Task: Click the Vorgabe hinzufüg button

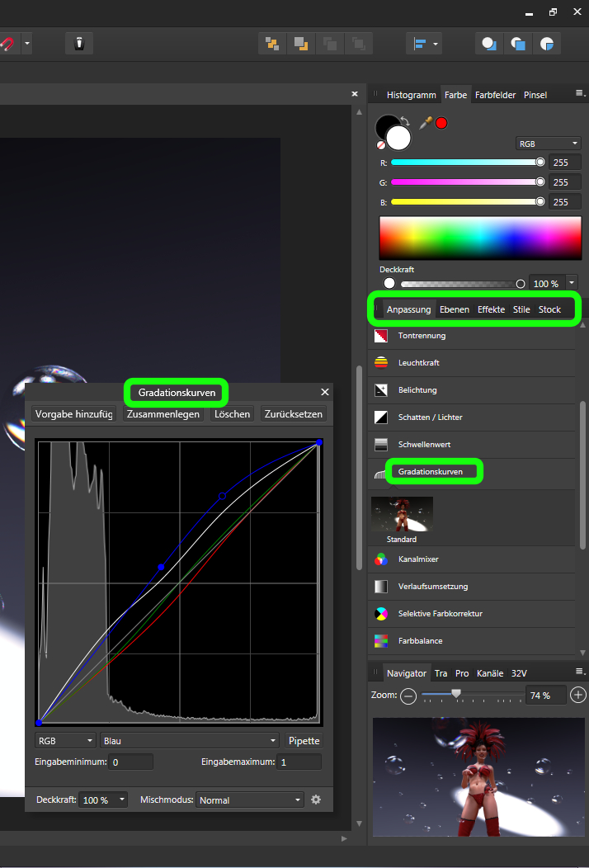Action: pyautogui.click(x=73, y=413)
